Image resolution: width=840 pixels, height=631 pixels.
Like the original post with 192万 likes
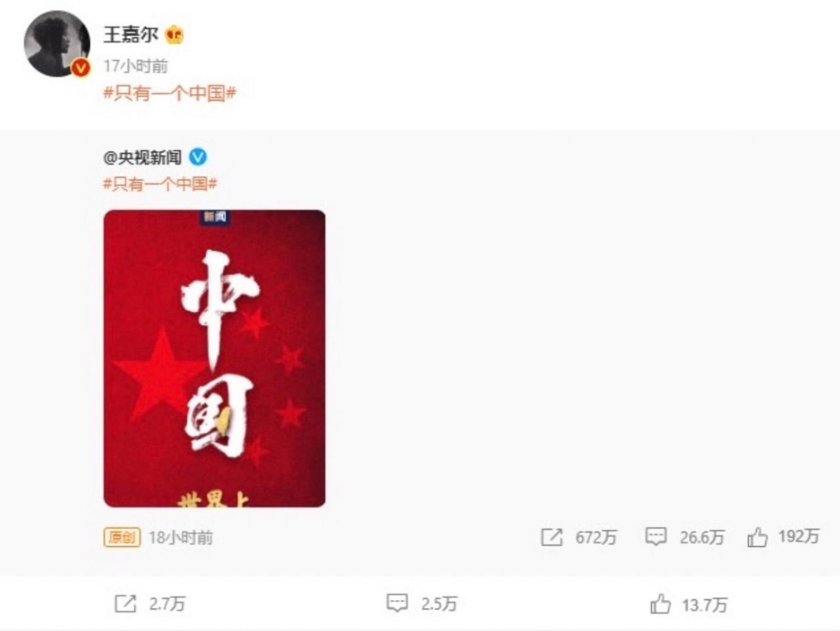(757, 537)
